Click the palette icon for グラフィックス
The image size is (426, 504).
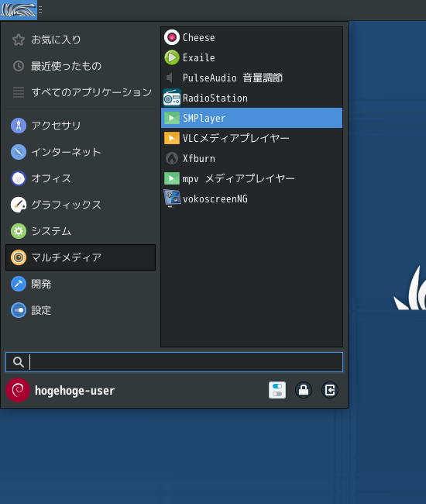19,205
